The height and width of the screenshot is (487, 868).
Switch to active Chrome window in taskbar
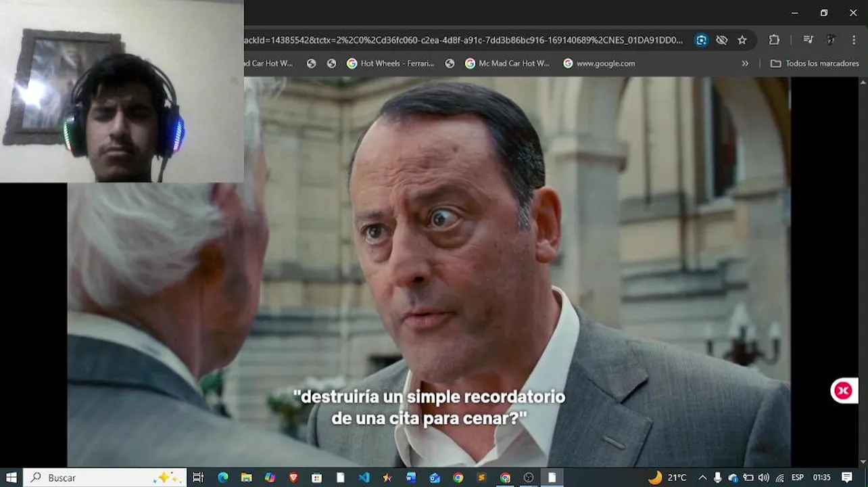coord(505,478)
